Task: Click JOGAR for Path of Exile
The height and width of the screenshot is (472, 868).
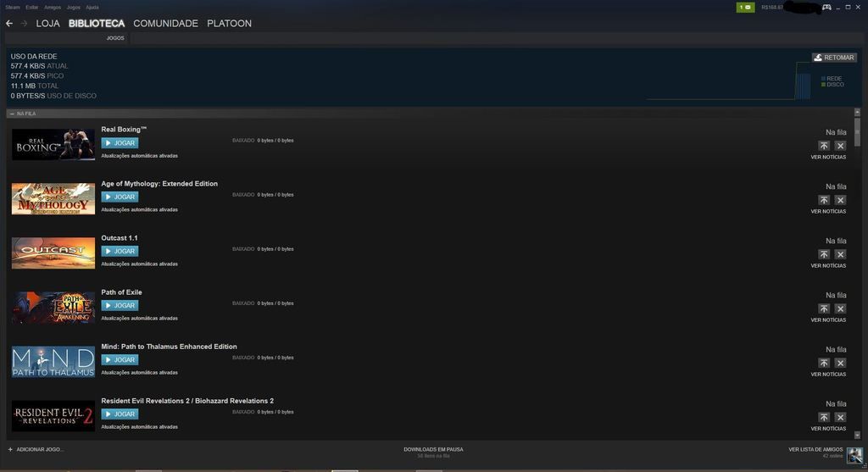Action: tap(120, 305)
